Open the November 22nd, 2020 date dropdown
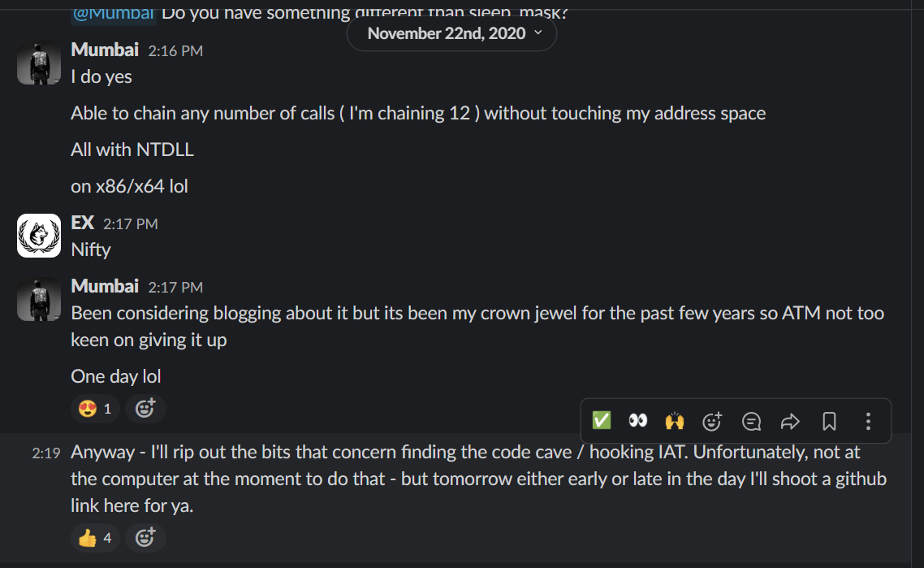The height and width of the screenshot is (568, 924). coord(451,33)
